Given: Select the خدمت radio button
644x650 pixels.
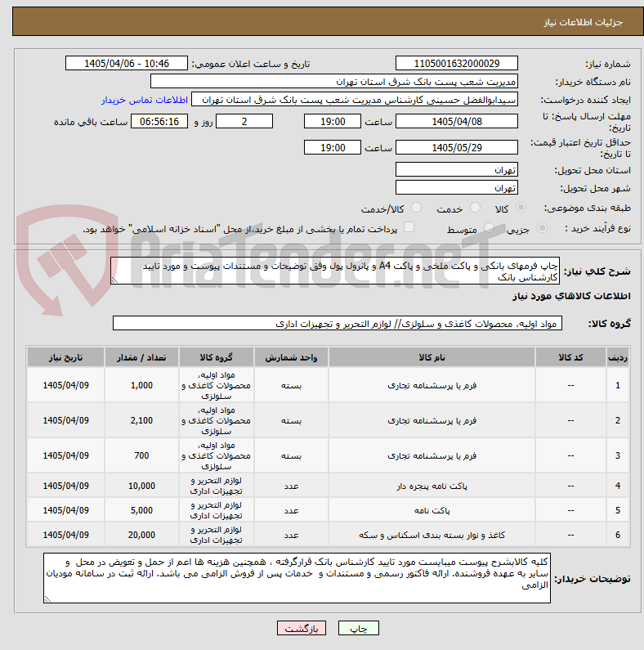Looking at the screenshot, I should coord(476,208).
